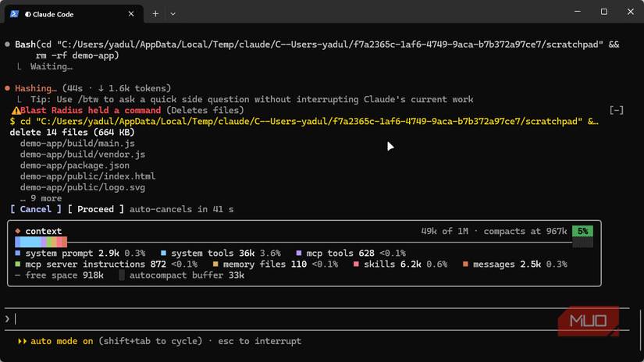644x362 pixels.
Task: Select the Claude Code tab
Action: [74, 13]
